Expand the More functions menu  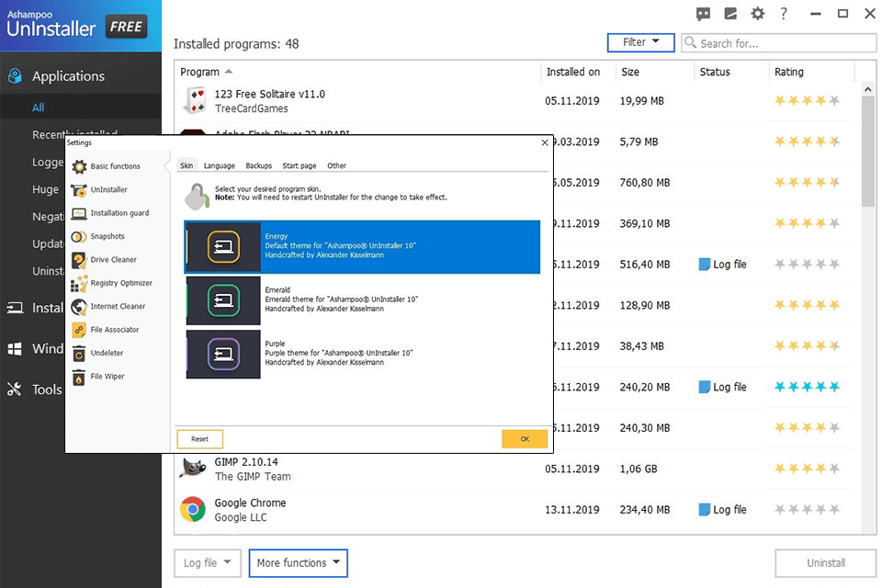[298, 563]
